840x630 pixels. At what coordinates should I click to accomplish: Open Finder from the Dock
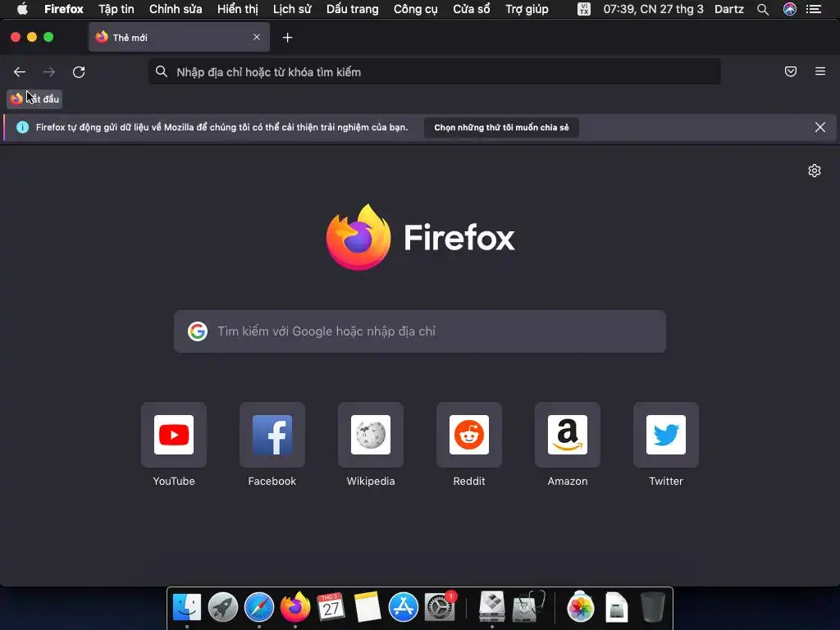tap(187, 607)
